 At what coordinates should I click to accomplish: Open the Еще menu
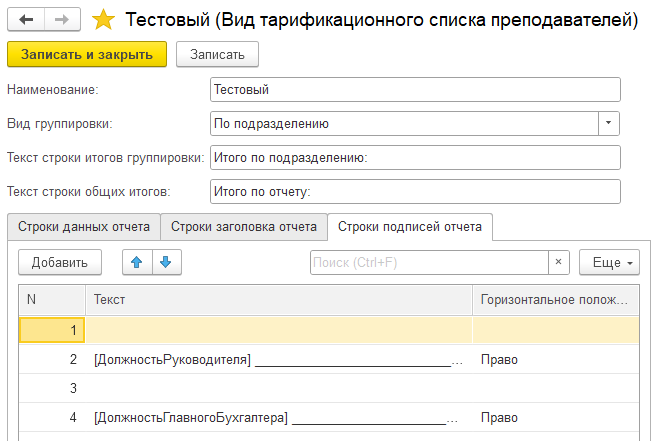tap(608, 263)
